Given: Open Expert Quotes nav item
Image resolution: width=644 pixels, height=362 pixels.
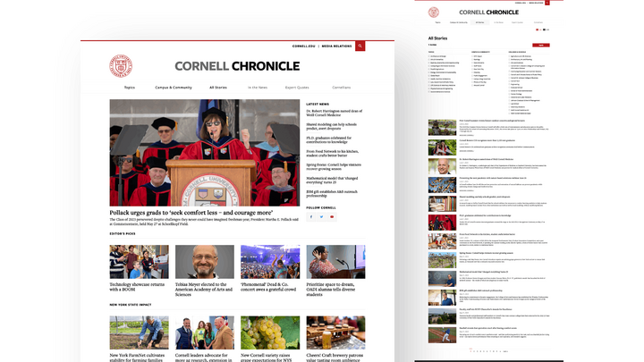Looking at the screenshot, I should tap(297, 88).
